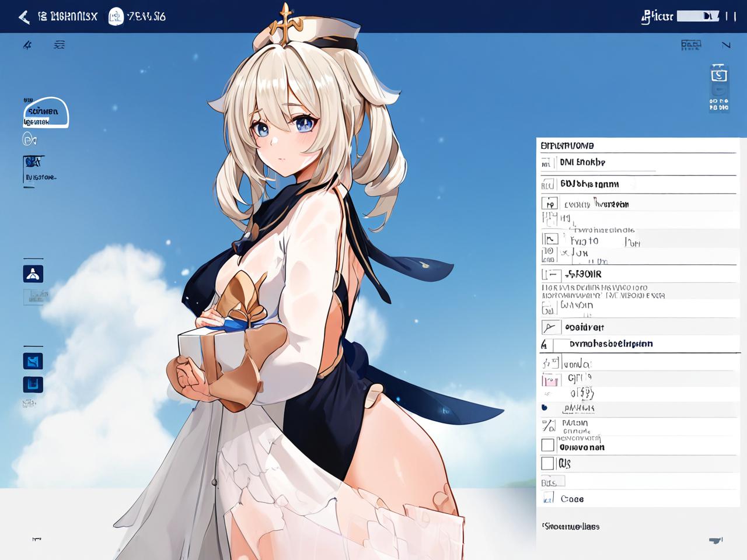The image size is (747, 560).
Task: Click the boxed "Fp" icon in right panel
Action: (x=549, y=204)
